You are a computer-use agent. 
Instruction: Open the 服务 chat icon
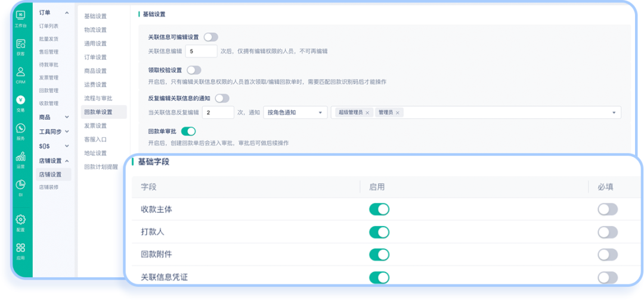tap(20, 129)
